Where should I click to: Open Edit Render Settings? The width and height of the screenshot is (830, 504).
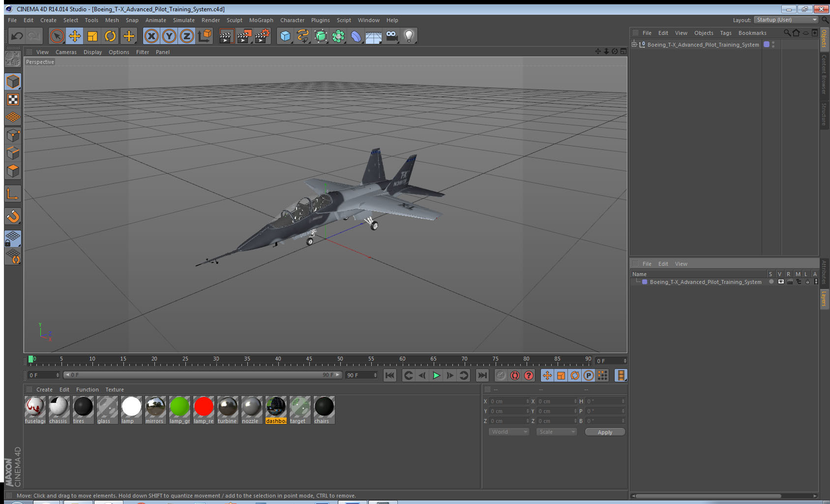pos(263,36)
